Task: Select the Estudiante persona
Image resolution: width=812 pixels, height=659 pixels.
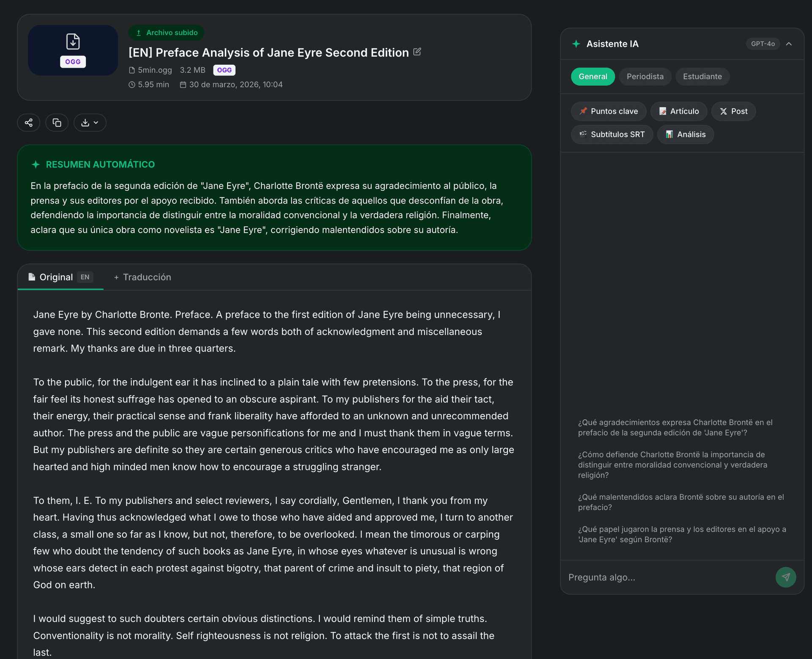Action: point(702,77)
